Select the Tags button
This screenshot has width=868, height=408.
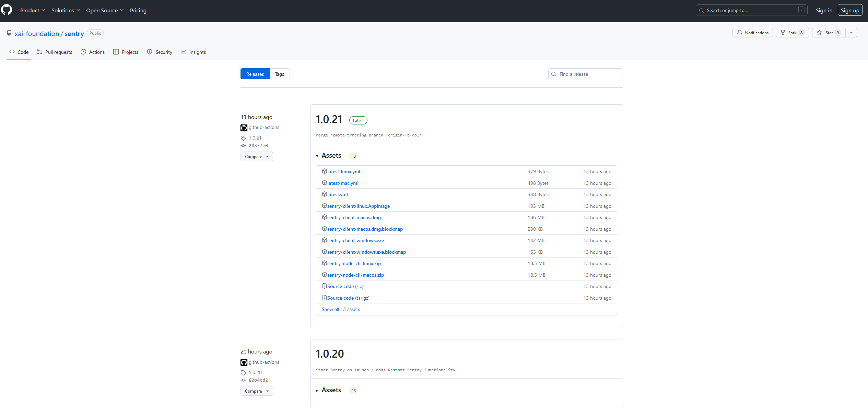point(280,74)
